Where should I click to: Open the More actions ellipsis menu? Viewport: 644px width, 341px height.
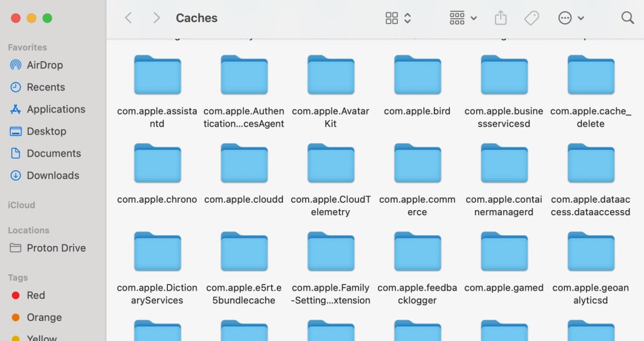pos(565,18)
